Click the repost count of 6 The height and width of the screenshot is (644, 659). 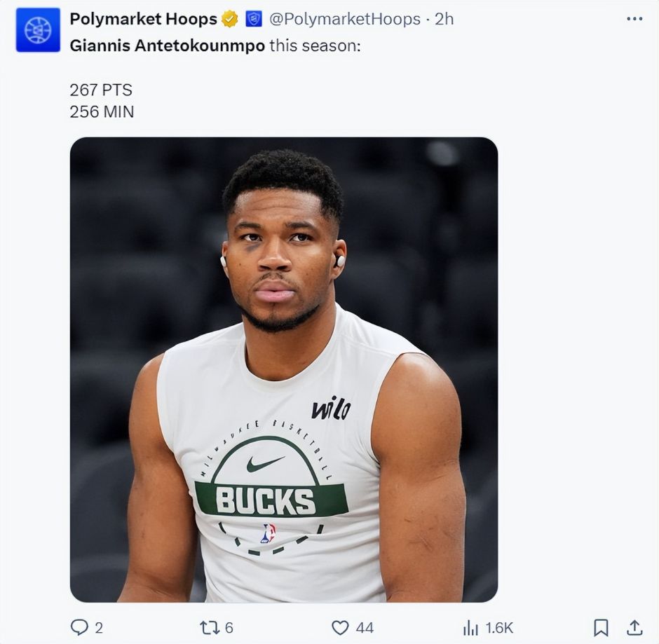point(229,628)
